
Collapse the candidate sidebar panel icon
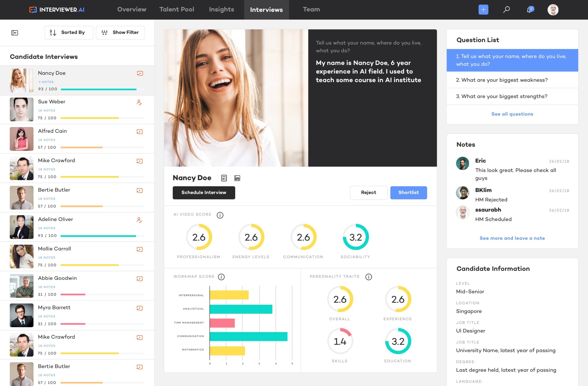[14, 33]
